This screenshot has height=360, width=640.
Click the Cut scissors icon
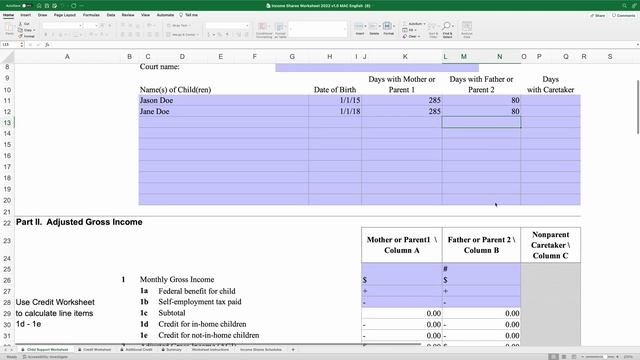point(20,24)
